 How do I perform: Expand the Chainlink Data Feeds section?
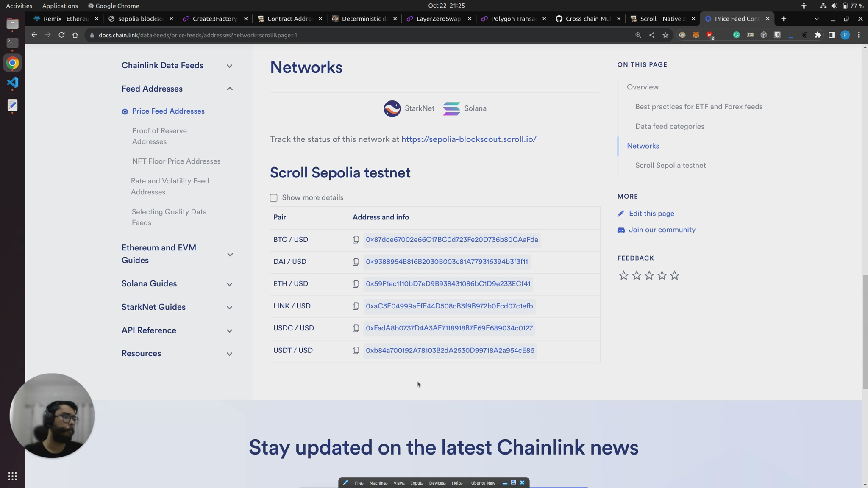pyautogui.click(x=229, y=66)
